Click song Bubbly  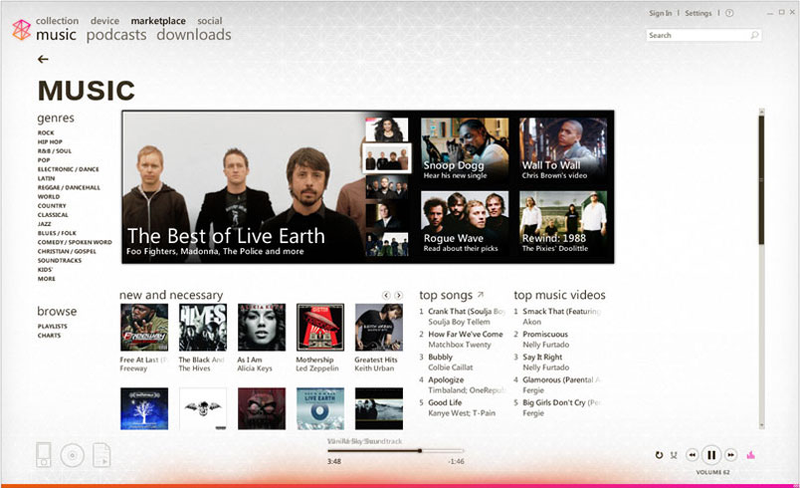[x=440, y=357]
